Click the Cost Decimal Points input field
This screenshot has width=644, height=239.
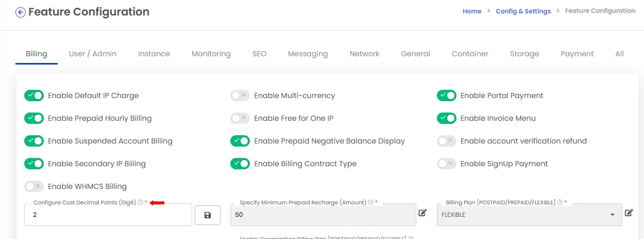coord(108,215)
